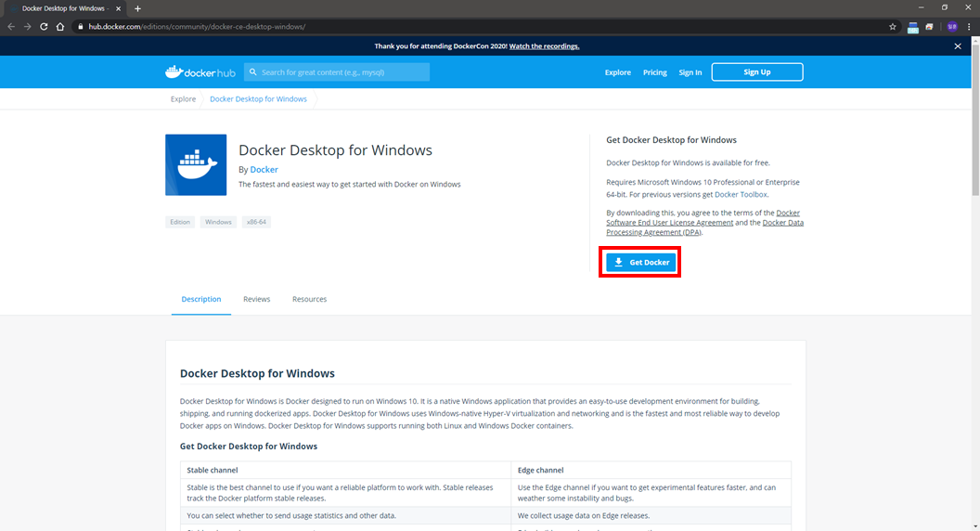Reload the page with the refresh icon
The height and width of the screenshot is (531, 980).
[x=44, y=27]
